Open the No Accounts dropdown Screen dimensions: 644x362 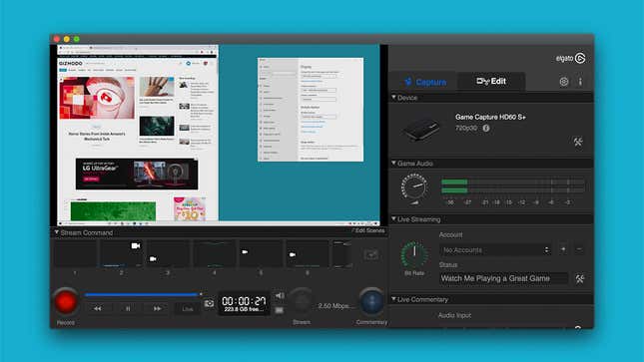pyautogui.click(x=495, y=250)
